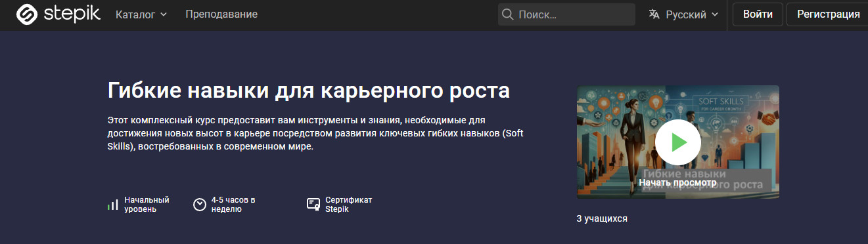Click the Stepik certificate icon
Screen dimensions: 868x244
pyautogui.click(x=313, y=204)
